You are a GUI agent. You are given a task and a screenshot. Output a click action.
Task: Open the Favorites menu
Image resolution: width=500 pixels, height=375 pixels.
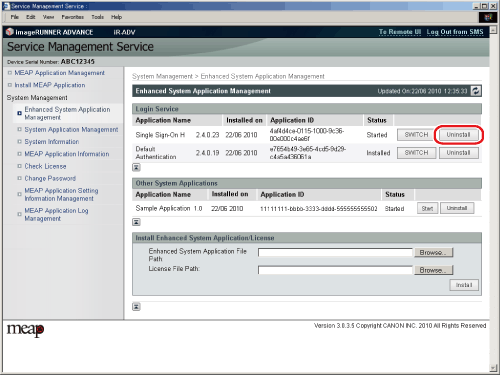click(73, 17)
